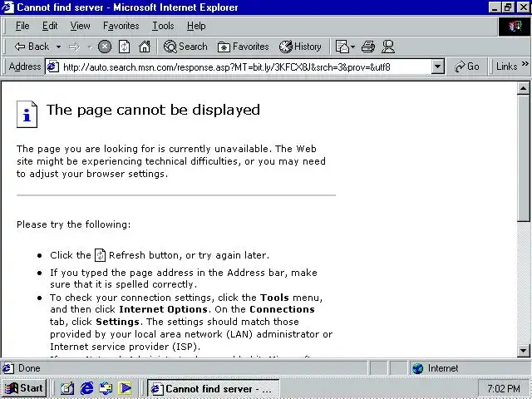Expand the Links toolbar chevron
532x399 pixels.
pos(525,64)
